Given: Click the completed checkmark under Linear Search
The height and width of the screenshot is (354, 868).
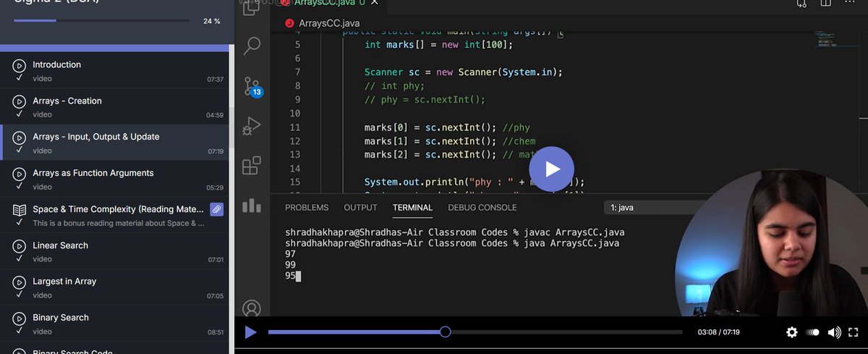Looking at the screenshot, I should coord(20,258).
